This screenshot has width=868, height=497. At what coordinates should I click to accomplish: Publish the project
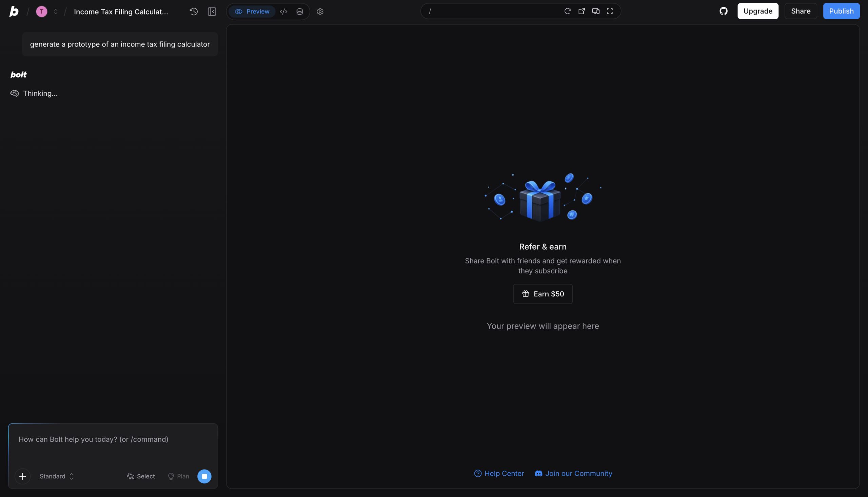tap(841, 11)
